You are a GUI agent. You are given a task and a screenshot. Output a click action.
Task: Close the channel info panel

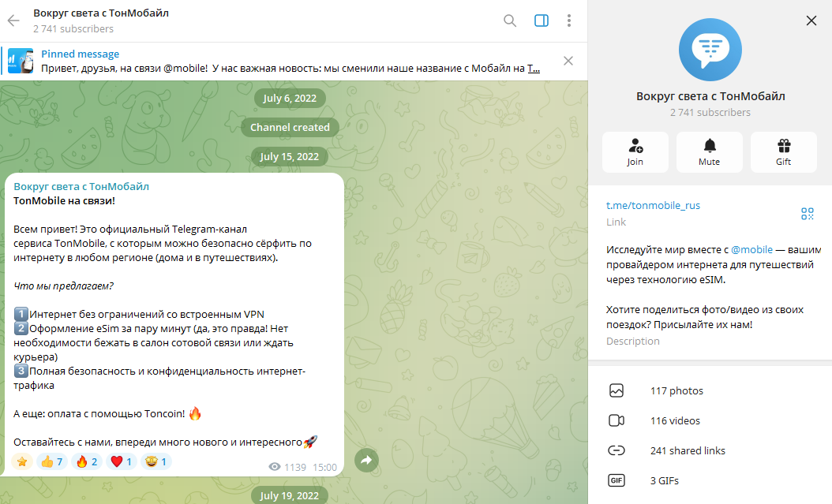[811, 21]
